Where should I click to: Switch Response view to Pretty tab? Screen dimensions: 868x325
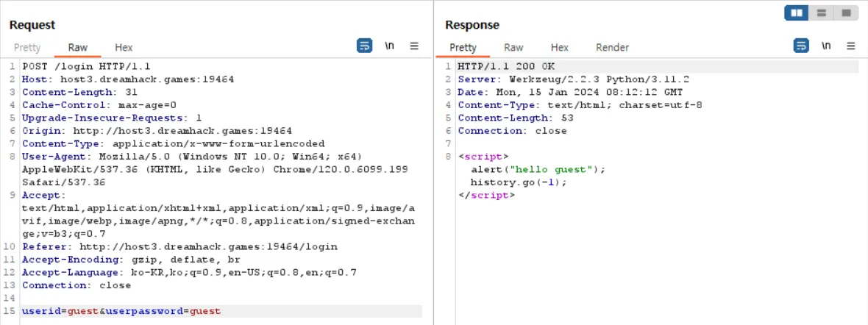click(x=463, y=48)
